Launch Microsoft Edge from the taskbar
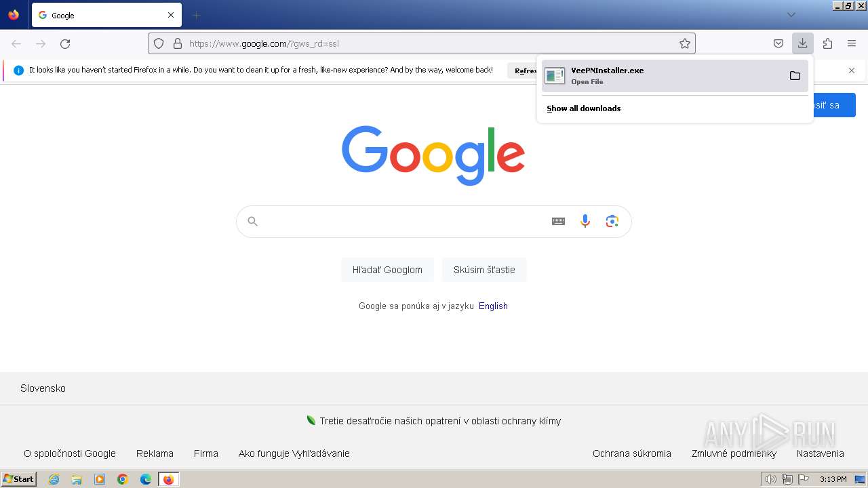 pyautogui.click(x=146, y=479)
